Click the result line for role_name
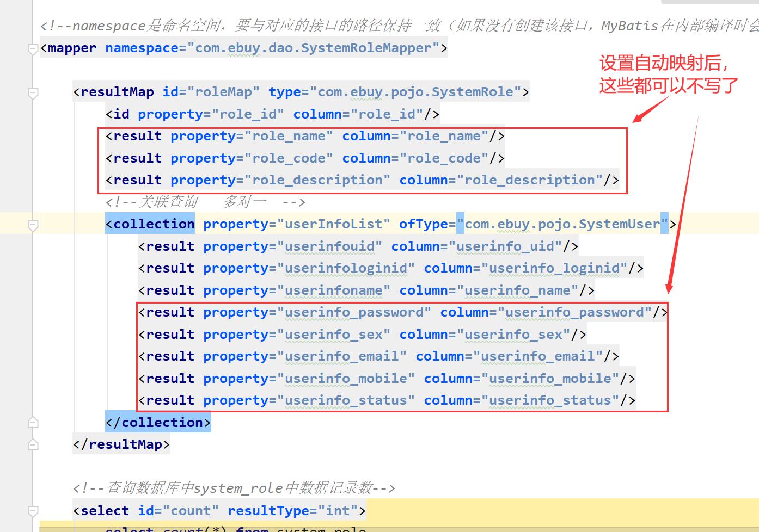This screenshot has height=532, width=759. [305, 136]
